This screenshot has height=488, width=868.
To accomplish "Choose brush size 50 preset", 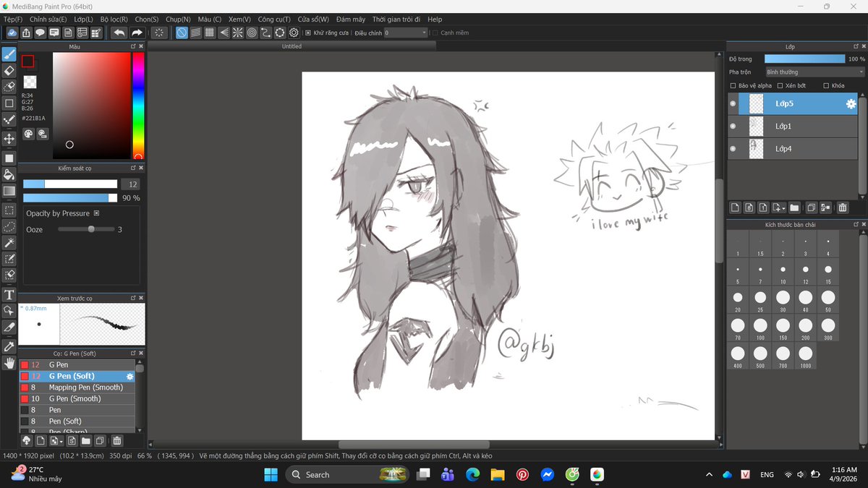I will (828, 301).
